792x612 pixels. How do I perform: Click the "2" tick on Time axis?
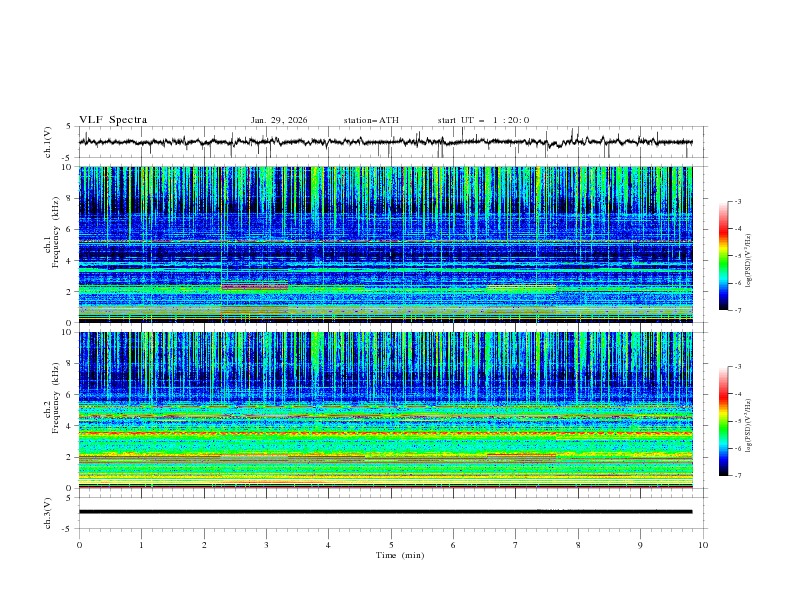pos(204,545)
